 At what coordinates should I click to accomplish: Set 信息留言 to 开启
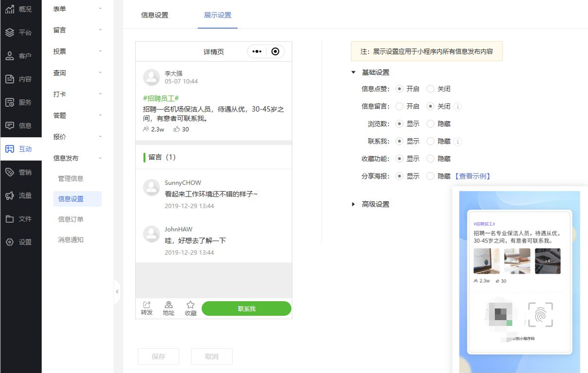(x=399, y=107)
